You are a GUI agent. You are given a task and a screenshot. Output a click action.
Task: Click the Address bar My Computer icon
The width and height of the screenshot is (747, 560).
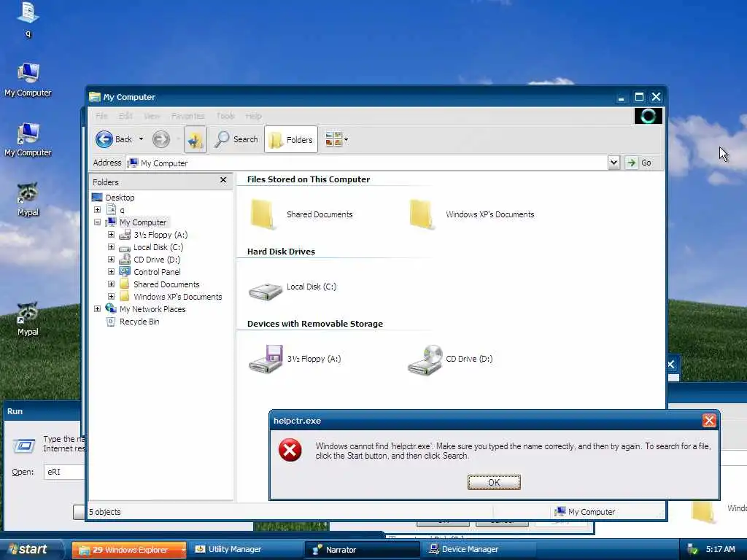(x=133, y=163)
